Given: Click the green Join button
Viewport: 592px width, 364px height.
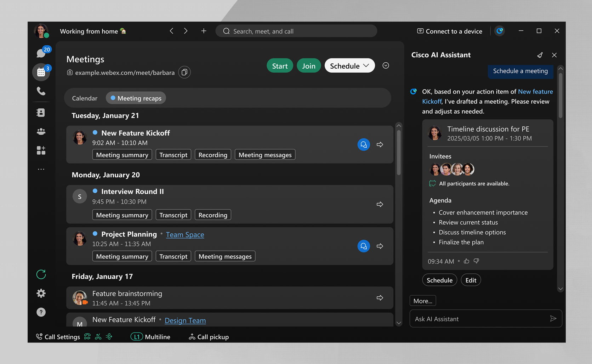Looking at the screenshot, I should [309, 66].
